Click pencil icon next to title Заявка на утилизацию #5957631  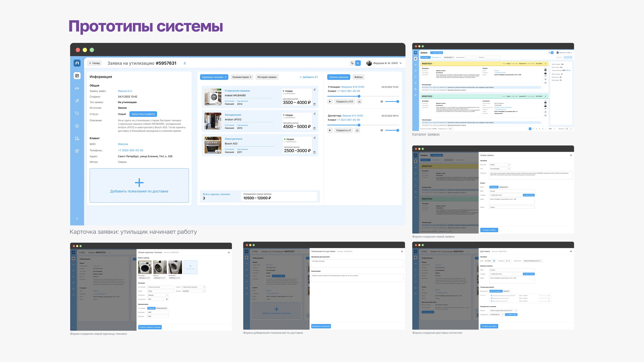coord(185,63)
